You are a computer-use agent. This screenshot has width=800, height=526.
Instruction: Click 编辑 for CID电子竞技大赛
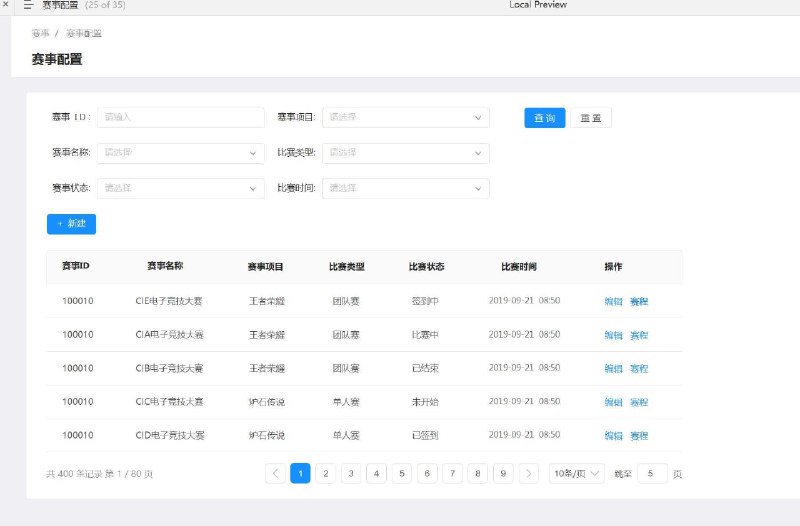[613, 436]
